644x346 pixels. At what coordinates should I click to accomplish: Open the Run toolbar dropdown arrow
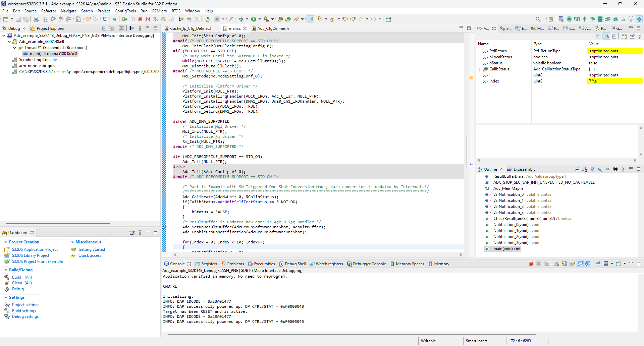tap(260, 19)
